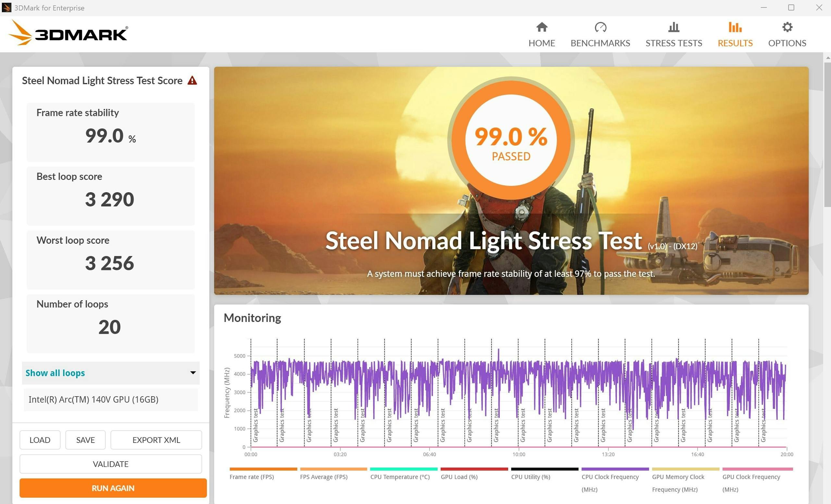
Task: Expand the Show all loops dropdown
Action: click(111, 373)
